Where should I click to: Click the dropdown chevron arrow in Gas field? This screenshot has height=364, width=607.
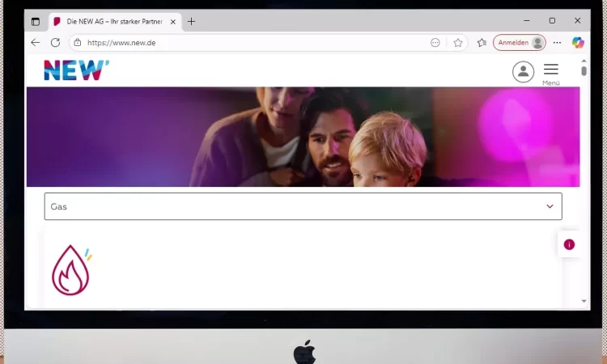tap(550, 206)
